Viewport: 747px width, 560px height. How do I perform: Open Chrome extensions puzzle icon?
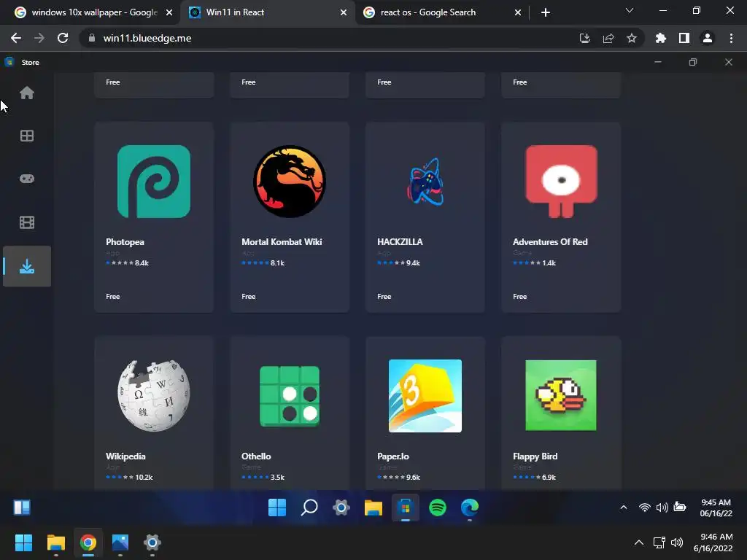[x=661, y=38]
